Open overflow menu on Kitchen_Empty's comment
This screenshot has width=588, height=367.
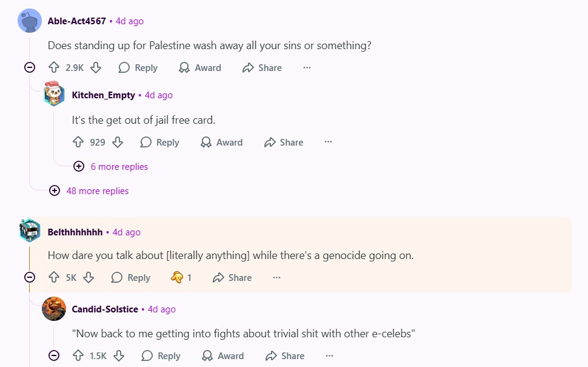click(328, 143)
